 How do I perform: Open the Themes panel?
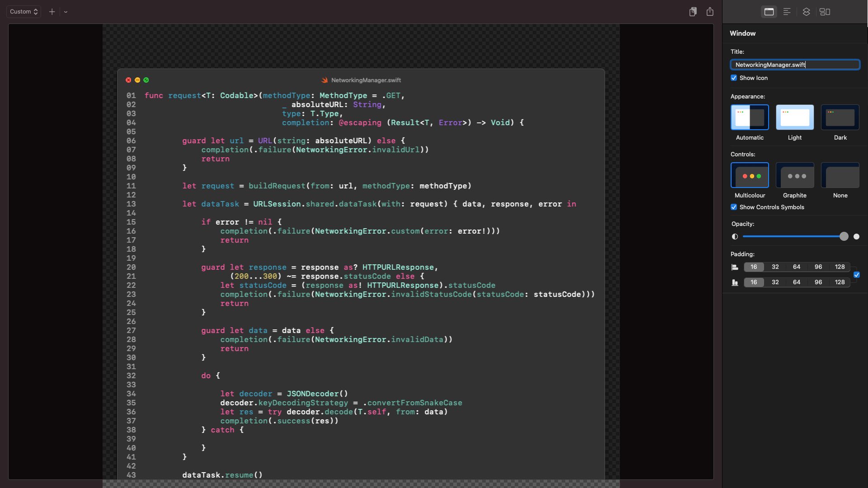(806, 12)
